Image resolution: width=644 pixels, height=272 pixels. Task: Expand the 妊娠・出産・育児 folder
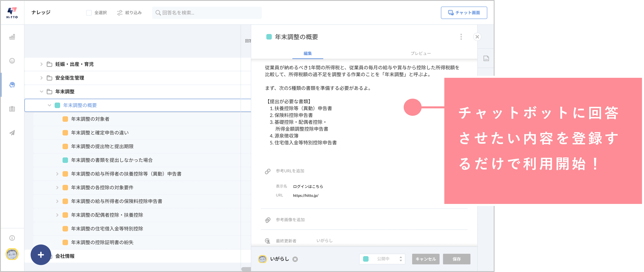click(x=42, y=64)
